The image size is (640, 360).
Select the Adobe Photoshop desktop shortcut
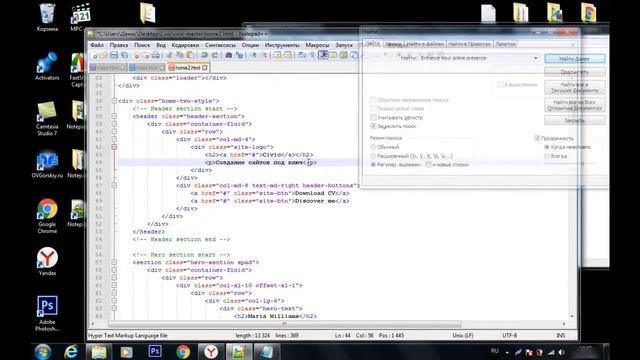pyautogui.click(x=47, y=313)
